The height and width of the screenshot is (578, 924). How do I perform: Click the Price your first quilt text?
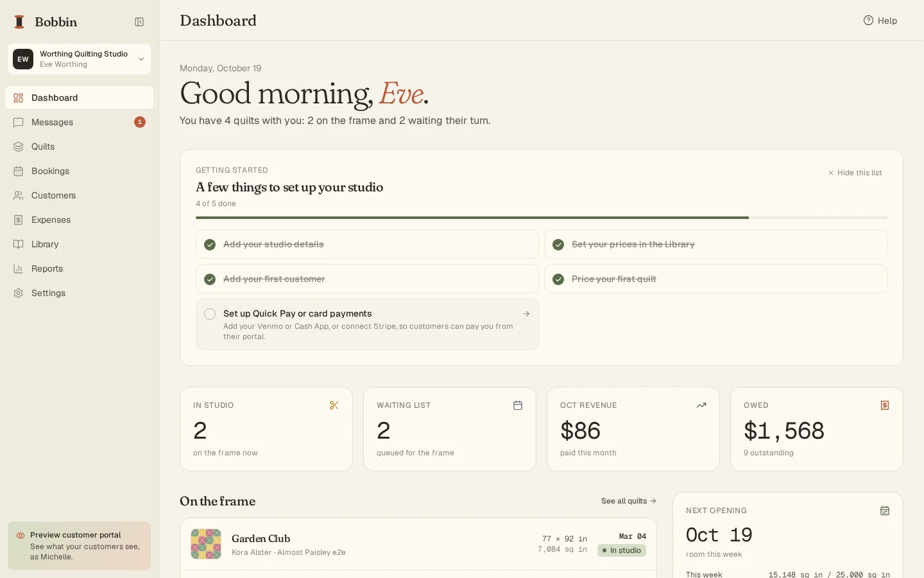pyautogui.click(x=614, y=279)
